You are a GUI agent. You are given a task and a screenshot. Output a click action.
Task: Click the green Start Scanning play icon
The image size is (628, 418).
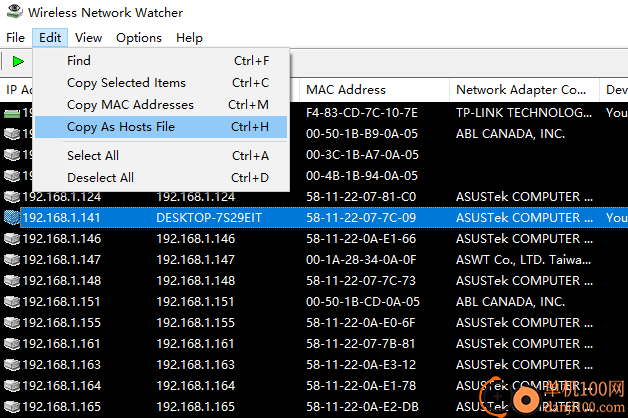(x=18, y=61)
